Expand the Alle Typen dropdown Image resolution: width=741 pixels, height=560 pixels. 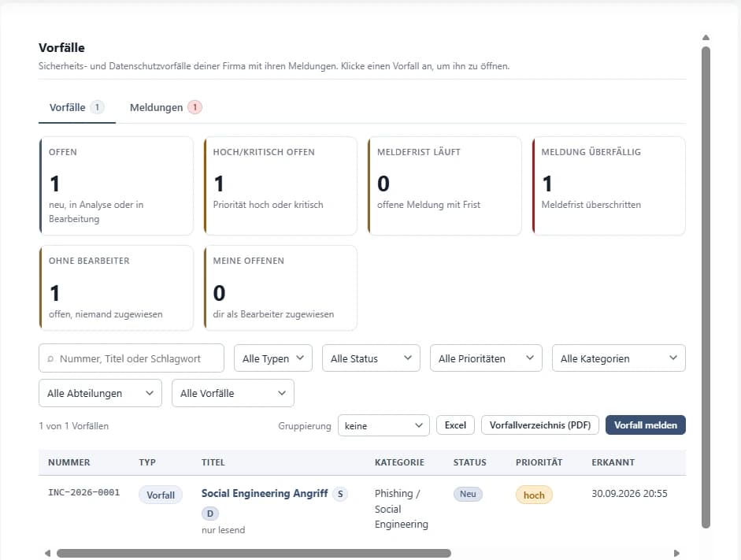point(273,358)
